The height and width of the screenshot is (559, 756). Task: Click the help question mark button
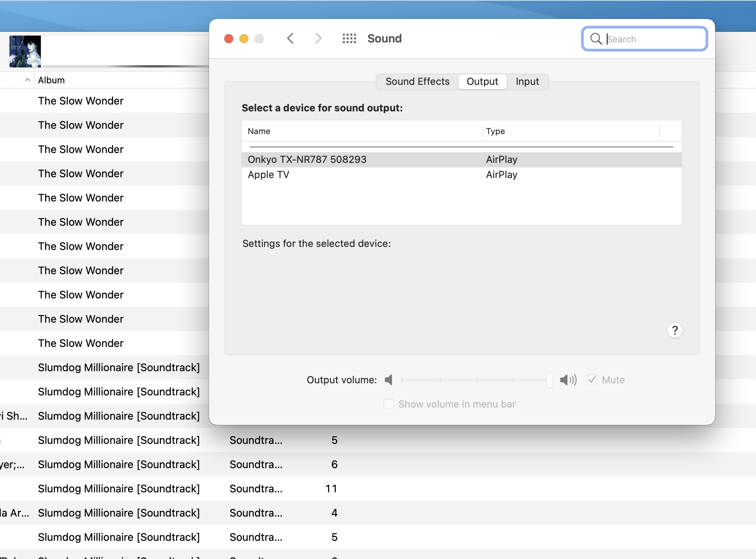675,330
